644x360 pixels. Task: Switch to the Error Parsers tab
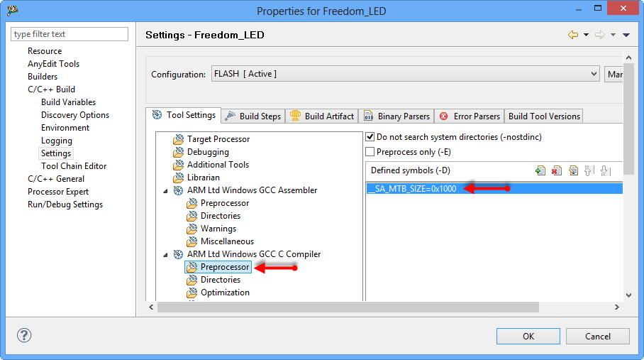(x=470, y=116)
